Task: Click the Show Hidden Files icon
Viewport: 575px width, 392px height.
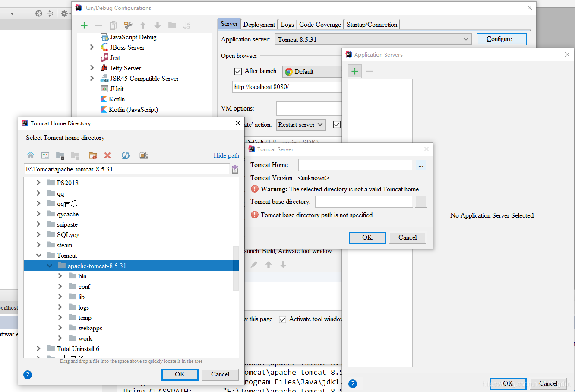Action: [x=144, y=155]
